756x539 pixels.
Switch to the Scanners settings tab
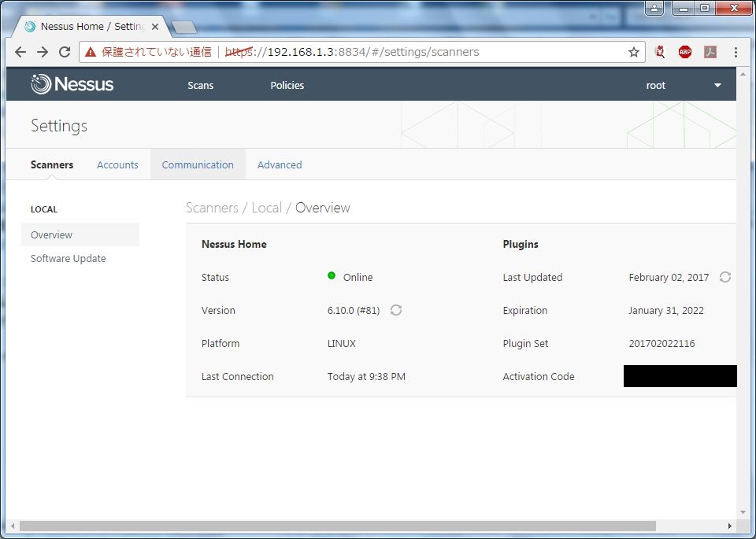pos(52,164)
